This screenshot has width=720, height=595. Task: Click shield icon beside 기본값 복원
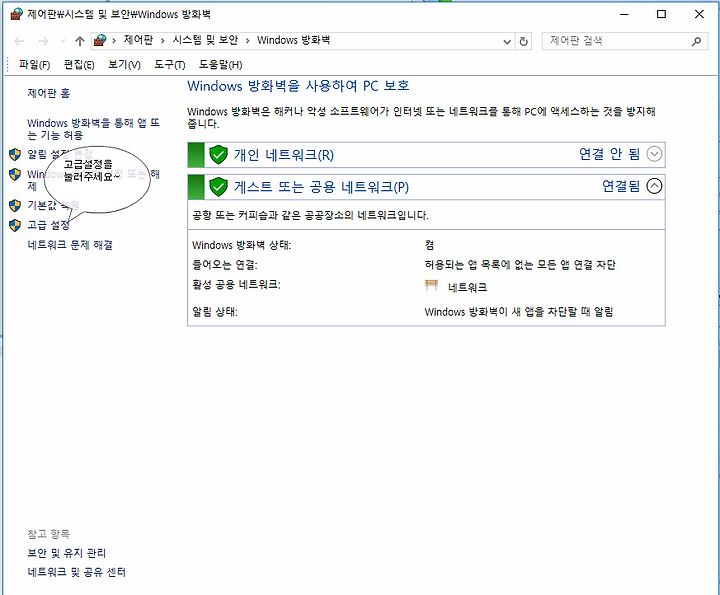click(15, 205)
